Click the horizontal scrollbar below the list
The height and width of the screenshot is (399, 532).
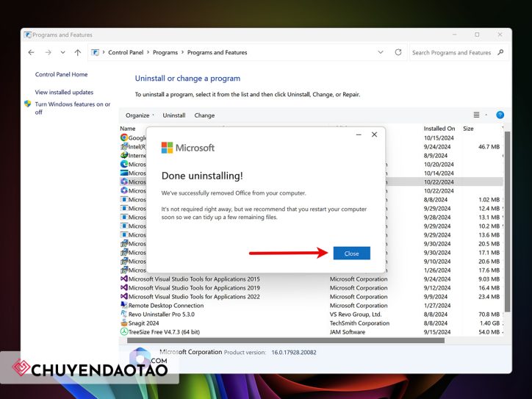[286, 341]
